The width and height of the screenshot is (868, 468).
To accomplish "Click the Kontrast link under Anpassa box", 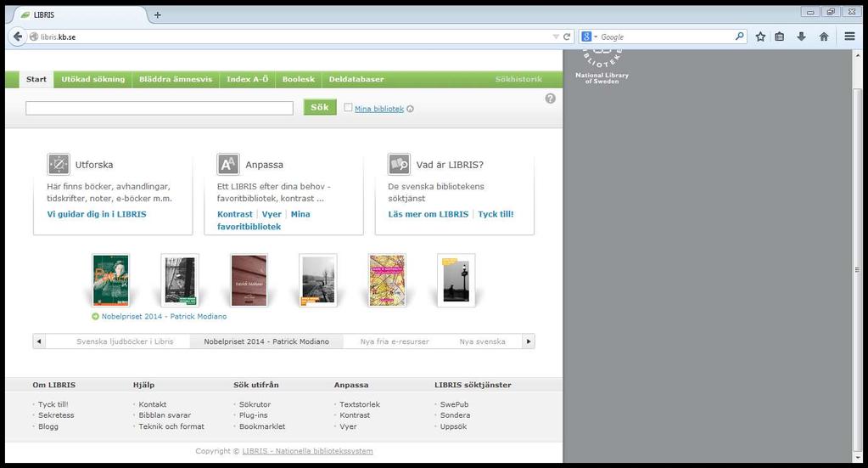I will tap(235, 214).
